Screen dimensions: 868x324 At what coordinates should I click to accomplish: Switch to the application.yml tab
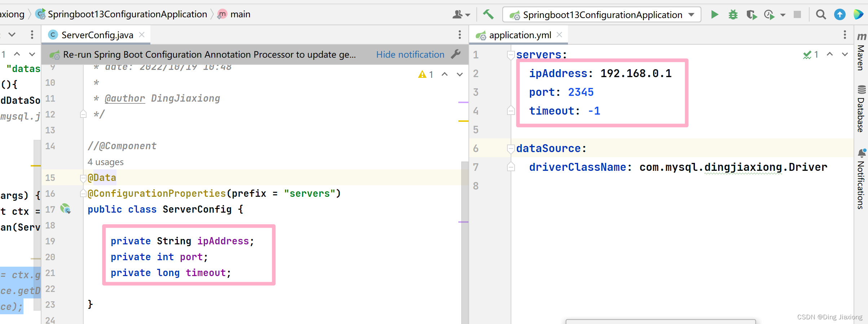coord(520,35)
